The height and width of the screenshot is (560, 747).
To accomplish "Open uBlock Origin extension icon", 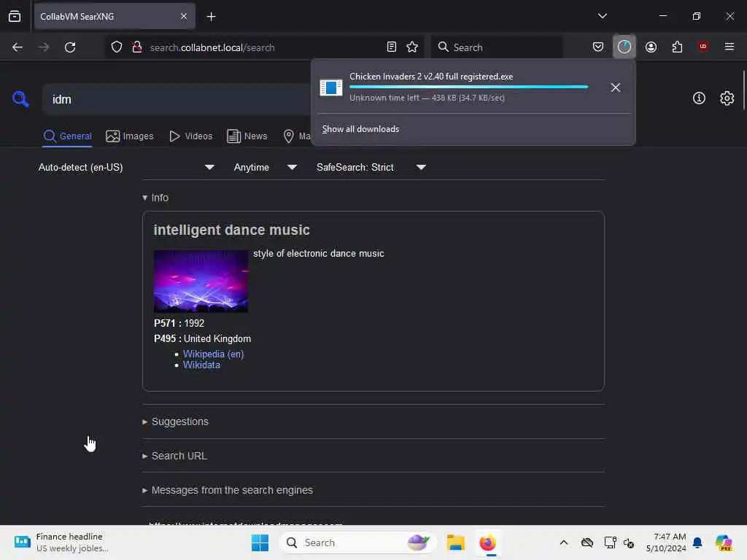I will click(x=703, y=47).
